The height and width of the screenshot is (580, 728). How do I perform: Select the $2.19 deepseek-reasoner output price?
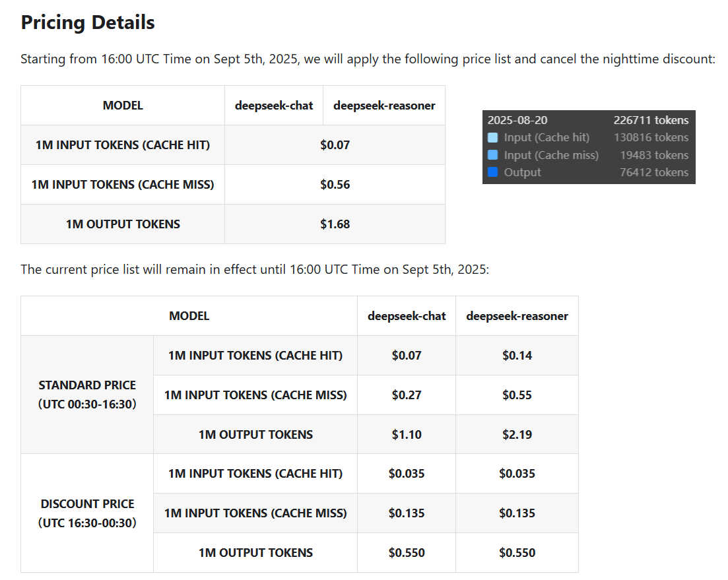click(x=517, y=434)
